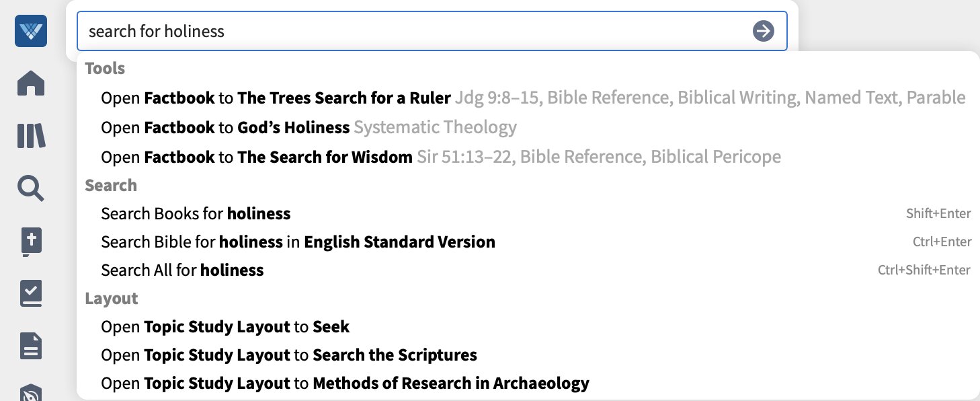
Task: Open the Documents page icon
Action: (31, 347)
